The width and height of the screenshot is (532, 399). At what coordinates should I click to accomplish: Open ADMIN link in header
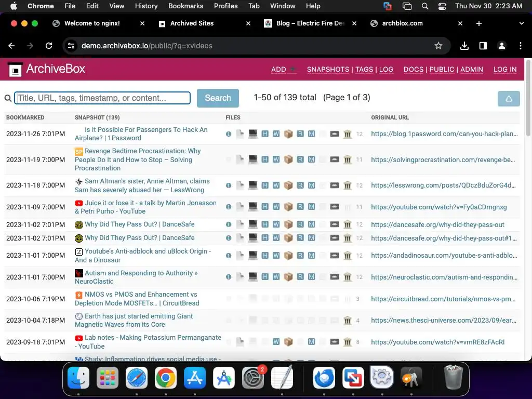pyautogui.click(x=472, y=69)
